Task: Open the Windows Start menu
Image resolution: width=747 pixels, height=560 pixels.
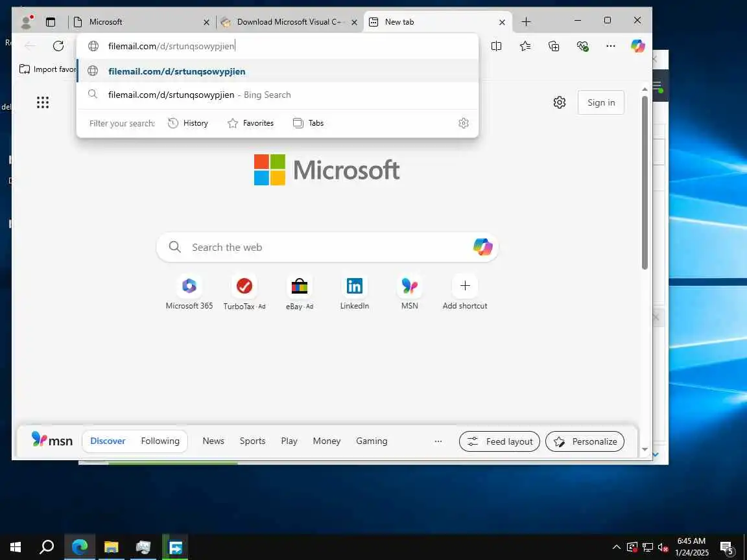Action: point(16,547)
